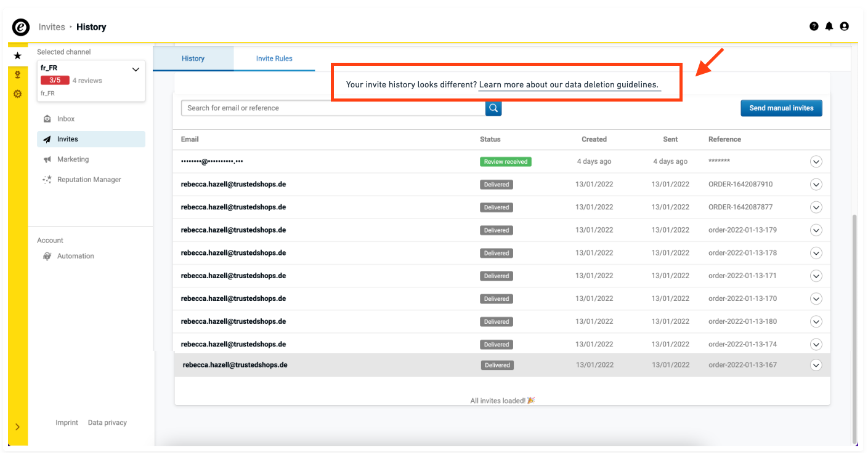Expand the Review received invite row

click(816, 162)
